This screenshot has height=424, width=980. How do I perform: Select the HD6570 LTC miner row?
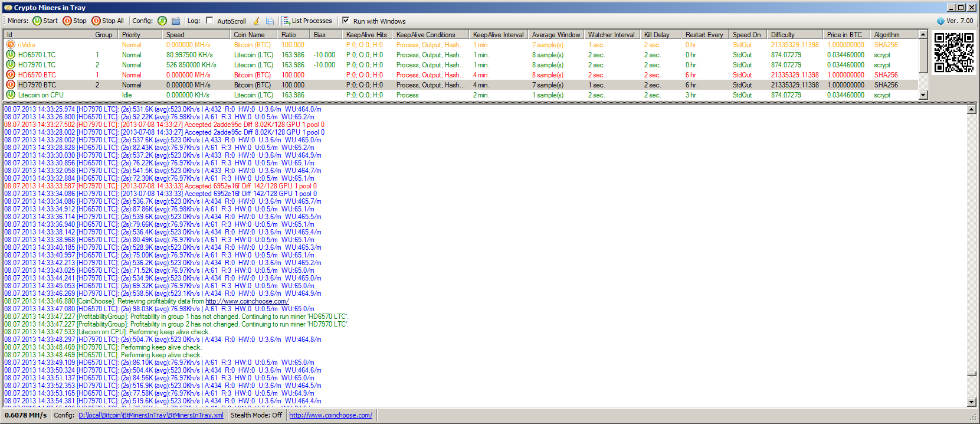[37, 55]
